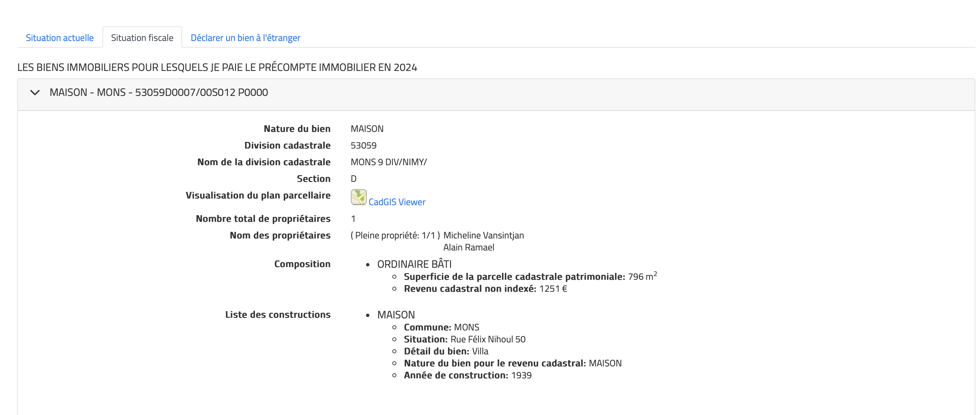Screen dimensions: 980x415
Task: Click the division cadastrale value 53059
Action: tap(363, 146)
